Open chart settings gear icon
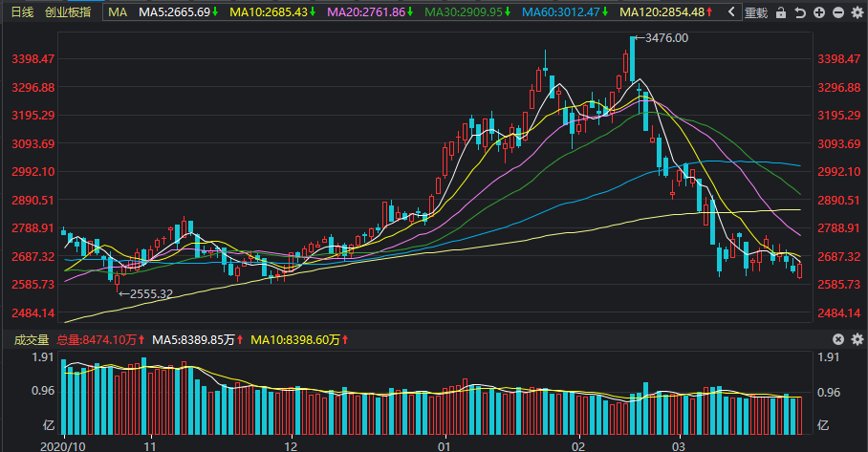Viewport: 868px width, 452px height. pyautogui.click(x=856, y=12)
